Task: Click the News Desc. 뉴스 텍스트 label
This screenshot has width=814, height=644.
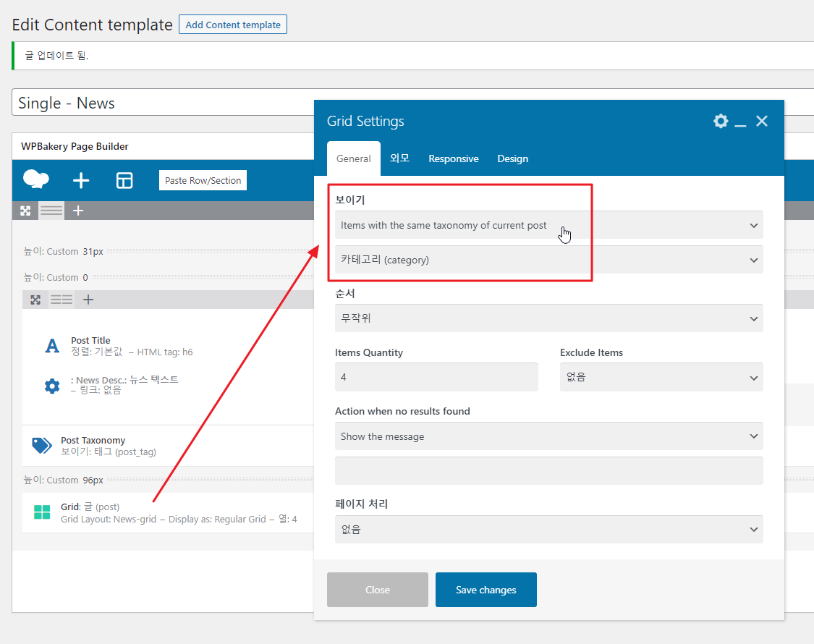Action: pyautogui.click(x=124, y=380)
